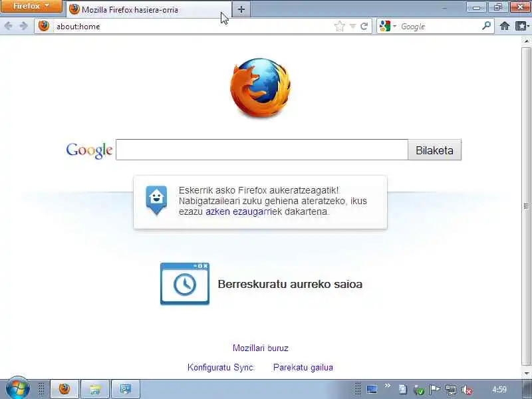Click the vertical scrollbar thumb

(526, 206)
